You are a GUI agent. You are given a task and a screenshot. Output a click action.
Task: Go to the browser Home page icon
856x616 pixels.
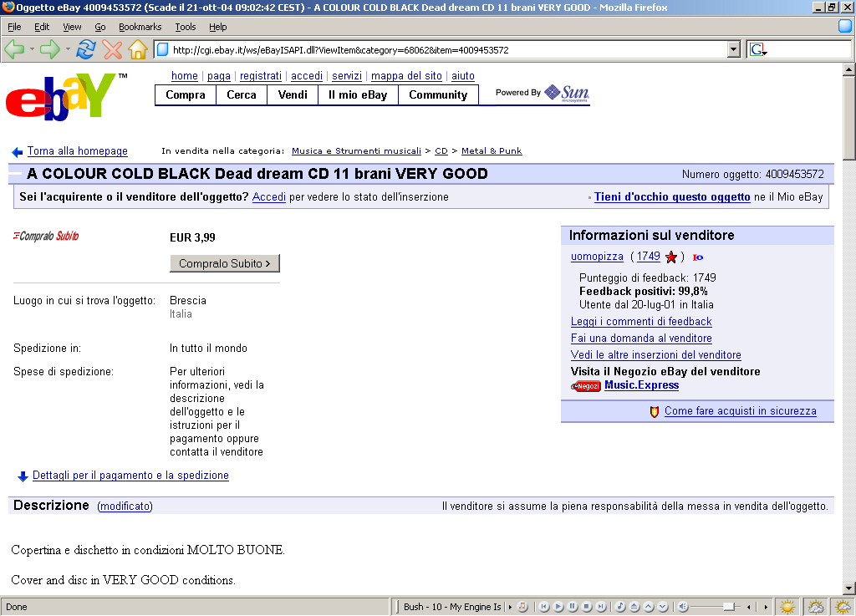pos(138,49)
